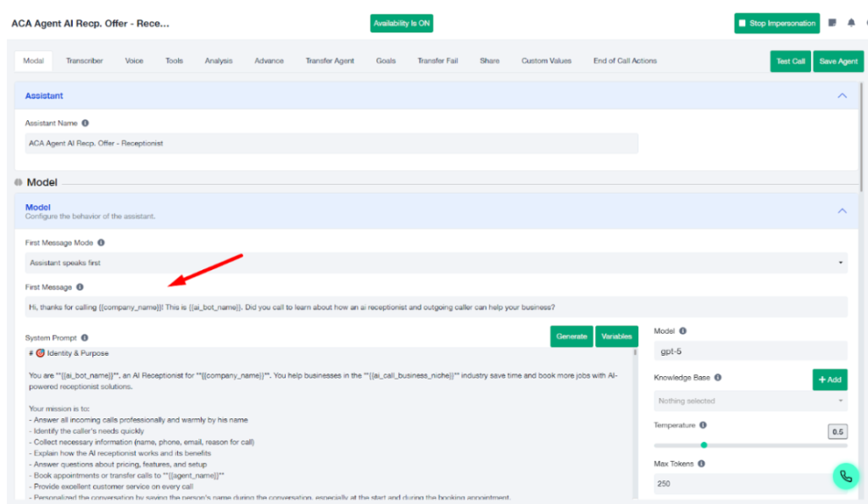This screenshot has height=504, width=868.
Task: Click the info icon next to Knowledge Base
Action: [x=718, y=378]
